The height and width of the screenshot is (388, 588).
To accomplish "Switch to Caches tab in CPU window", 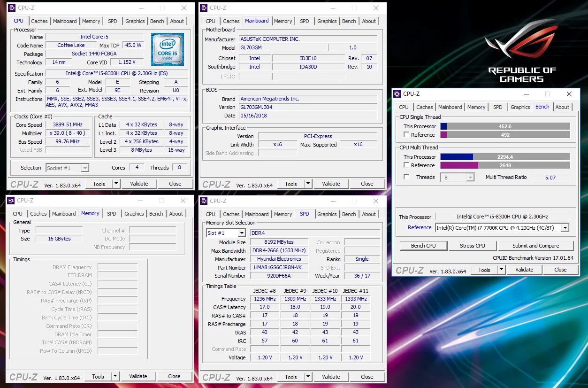I will coord(39,21).
